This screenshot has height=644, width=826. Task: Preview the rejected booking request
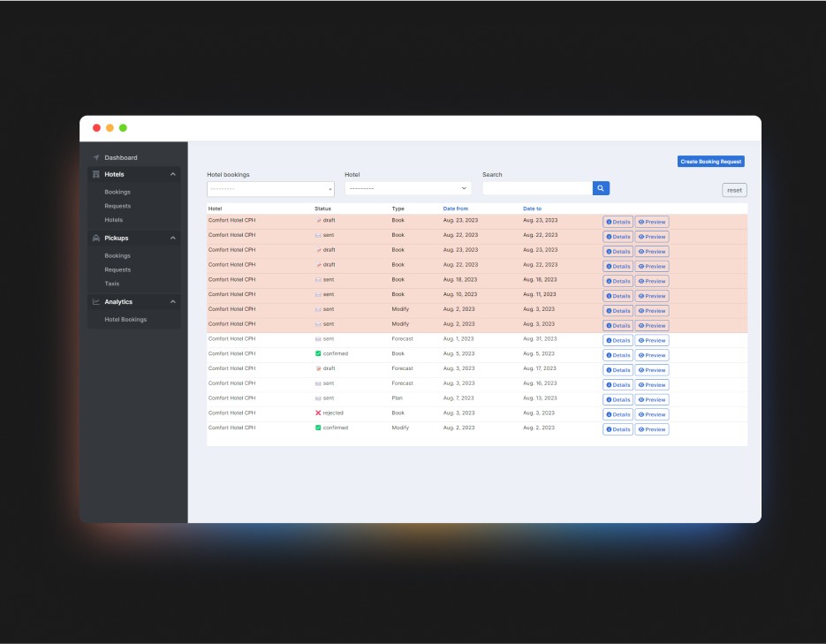[652, 414]
